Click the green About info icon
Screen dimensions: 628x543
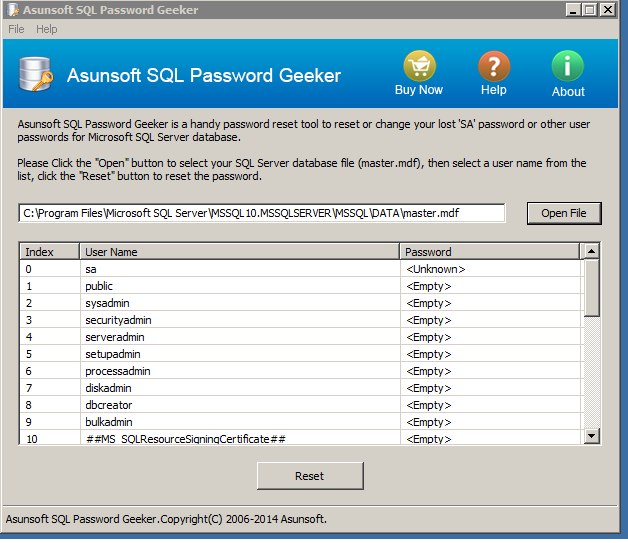click(568, 67)
